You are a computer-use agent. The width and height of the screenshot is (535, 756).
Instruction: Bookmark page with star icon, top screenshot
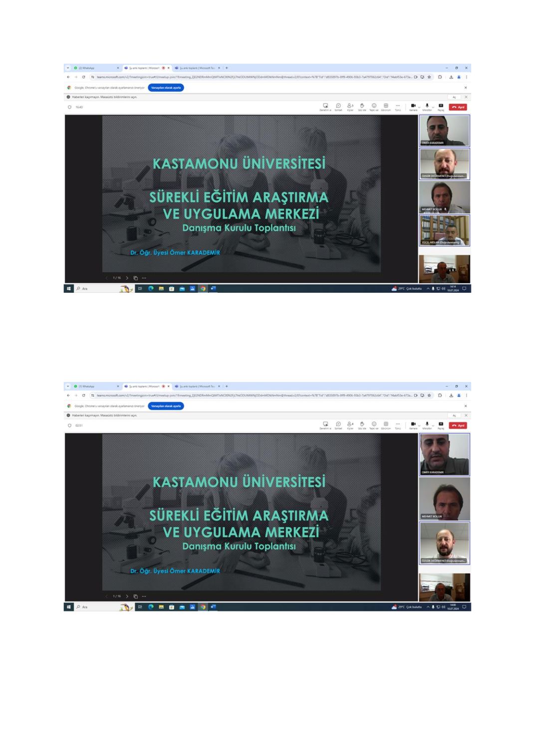429,77
